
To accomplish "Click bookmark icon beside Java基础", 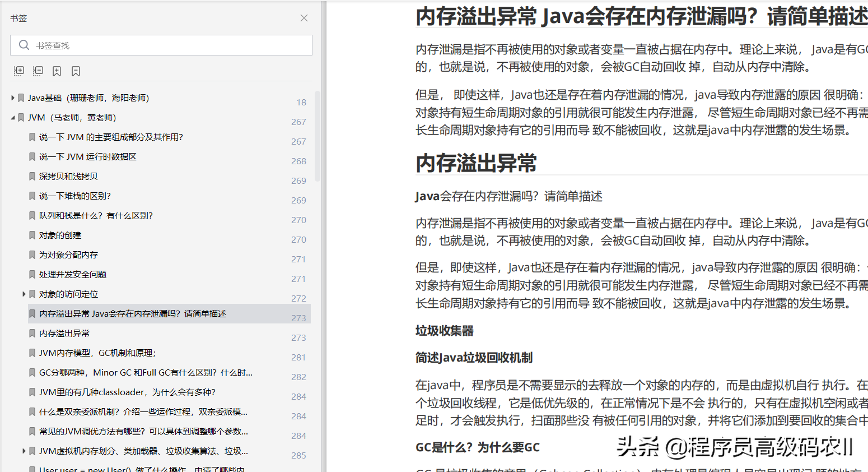I will tap(21, 98).
